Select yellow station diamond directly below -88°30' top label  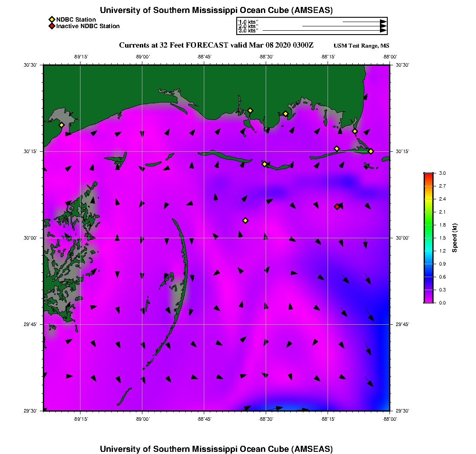coord(264,164)
